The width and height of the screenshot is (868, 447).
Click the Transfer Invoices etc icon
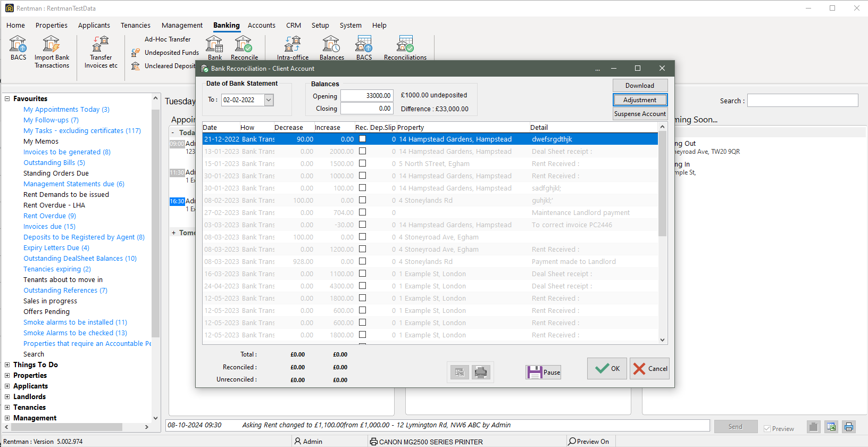click(x=101, y=52)
